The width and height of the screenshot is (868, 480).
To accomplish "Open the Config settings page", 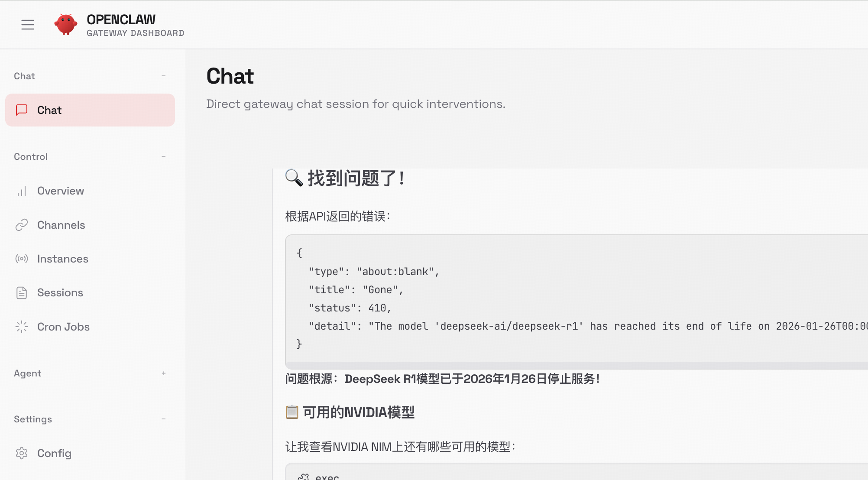I will (54, 453).
